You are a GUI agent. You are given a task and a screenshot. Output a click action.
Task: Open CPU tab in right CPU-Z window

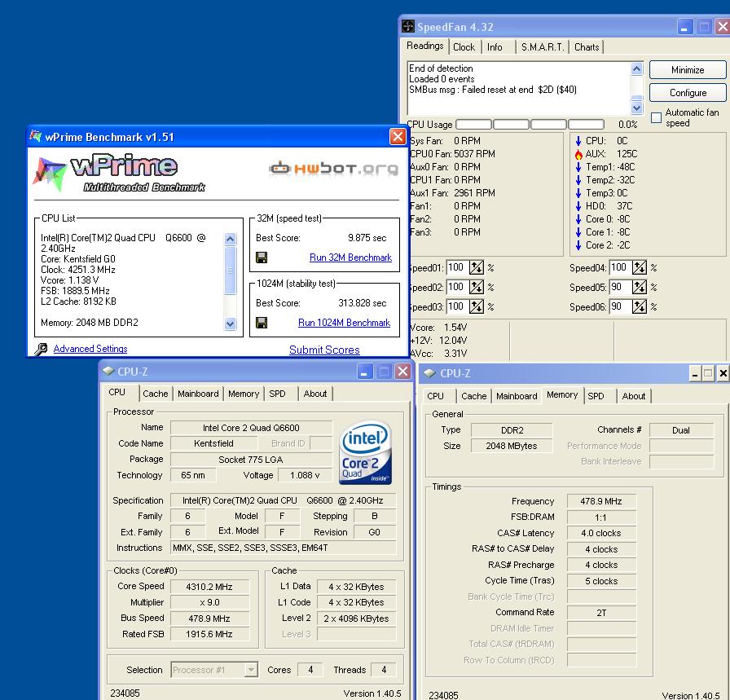tap(435, 396)
